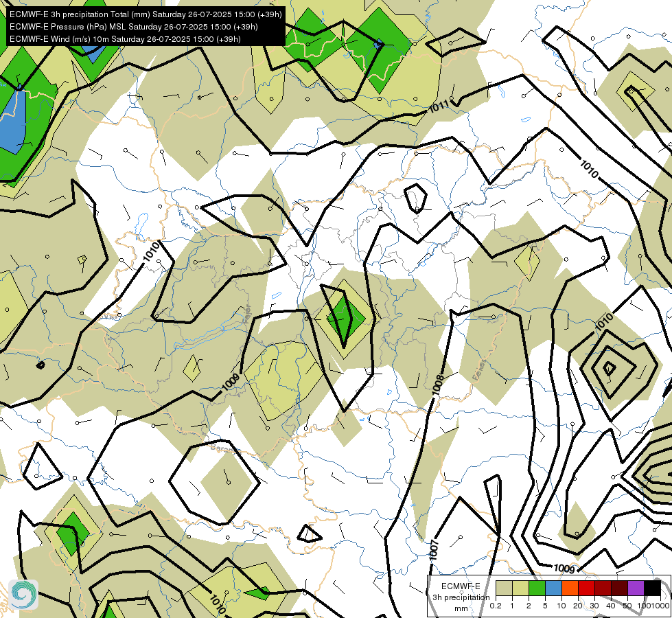Image resolution: width=672 pixels, height=618 pixels.
Task: Click the 'mm' unit label in legend
Action: pyautogui.click(x=461, y=608)
